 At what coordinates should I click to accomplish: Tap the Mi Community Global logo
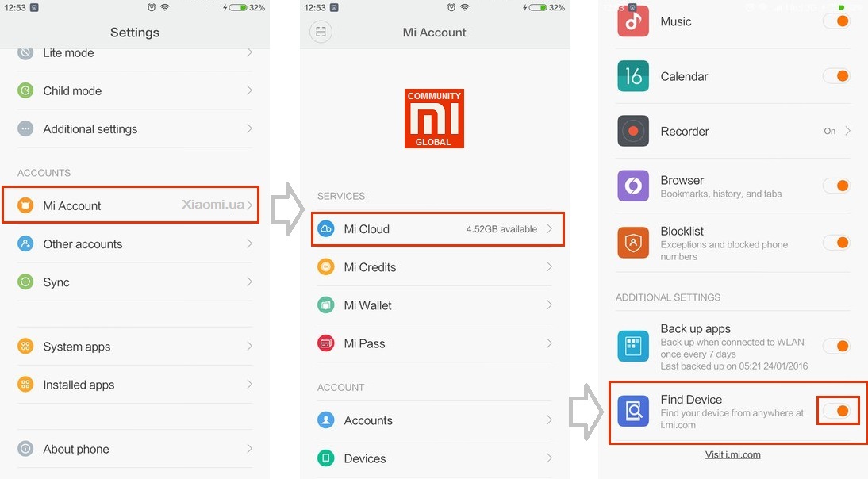434,118
